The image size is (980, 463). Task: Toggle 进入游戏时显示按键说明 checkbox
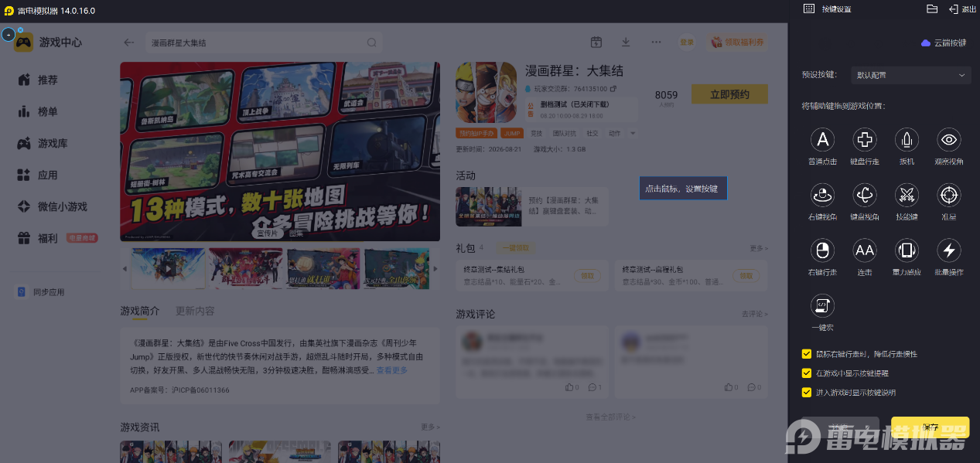tap(807, 392)
